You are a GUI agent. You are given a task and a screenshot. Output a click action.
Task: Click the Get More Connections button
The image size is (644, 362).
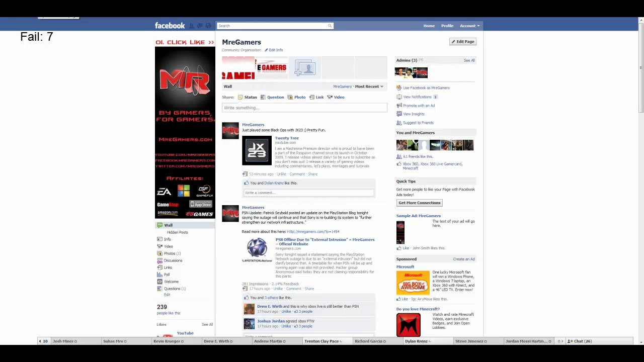(x=419, y=203)
